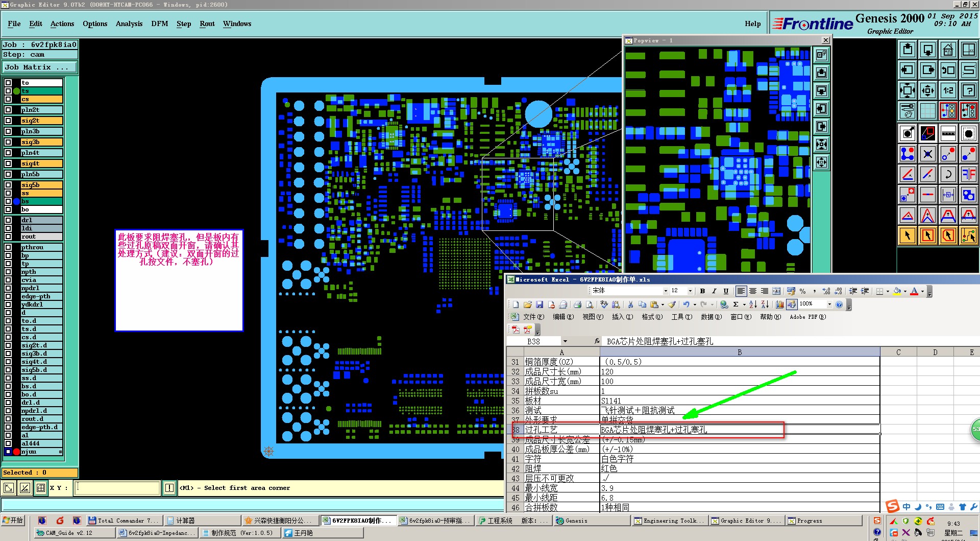Open Excel zoom percentage dropdown
The image size is (980, 541).
pos(829,304)
